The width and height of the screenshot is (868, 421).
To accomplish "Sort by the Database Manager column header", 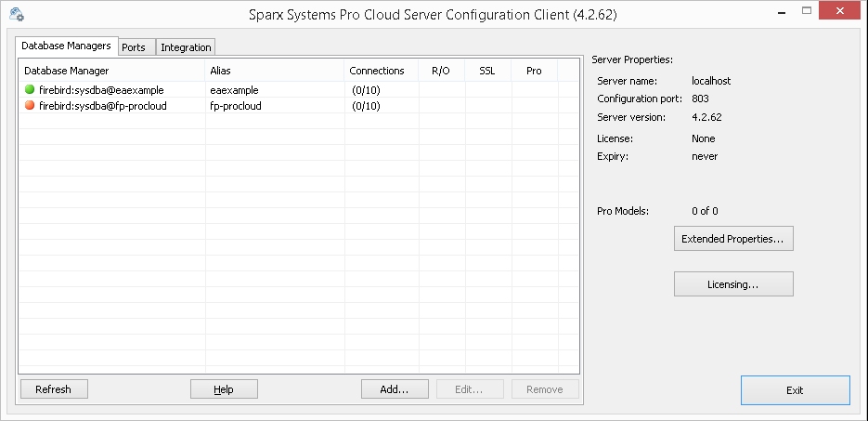I will point(111,71).
